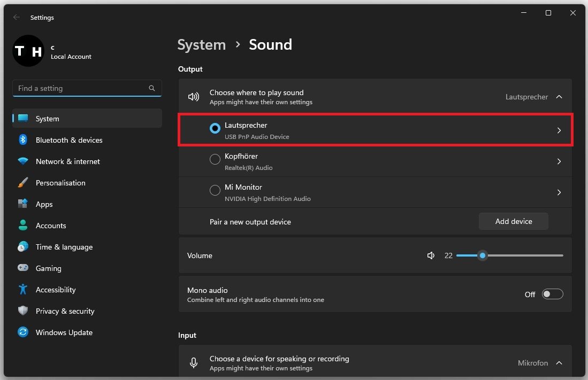Toggle the Mono audio switch on
The height and width of the screenshot is (380, 588).
552,294
